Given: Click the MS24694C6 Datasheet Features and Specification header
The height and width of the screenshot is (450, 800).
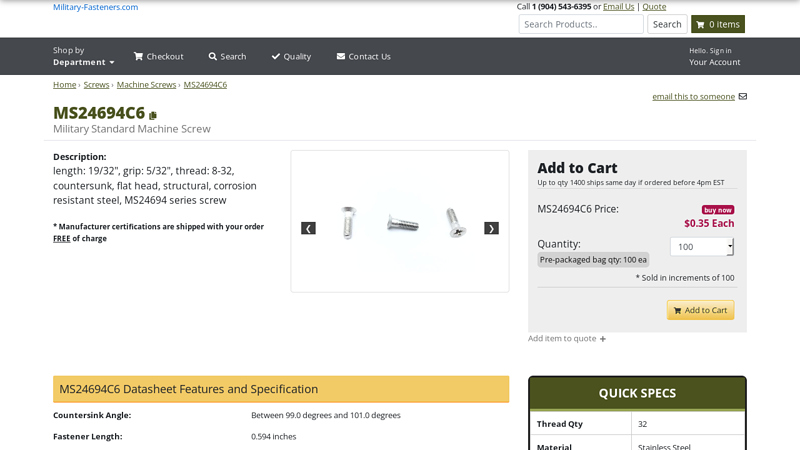Looking at the screenshot, I should click(x=281, y=389).
